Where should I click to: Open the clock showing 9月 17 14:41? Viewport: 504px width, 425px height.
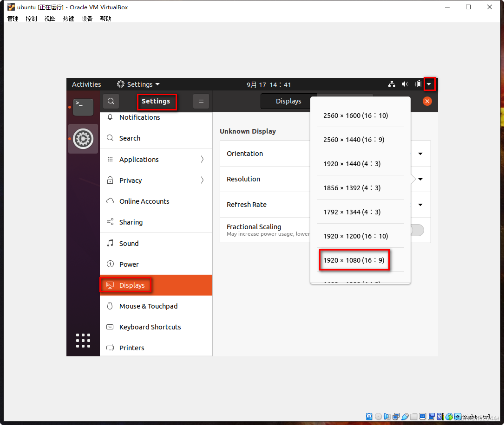(268, 85)
